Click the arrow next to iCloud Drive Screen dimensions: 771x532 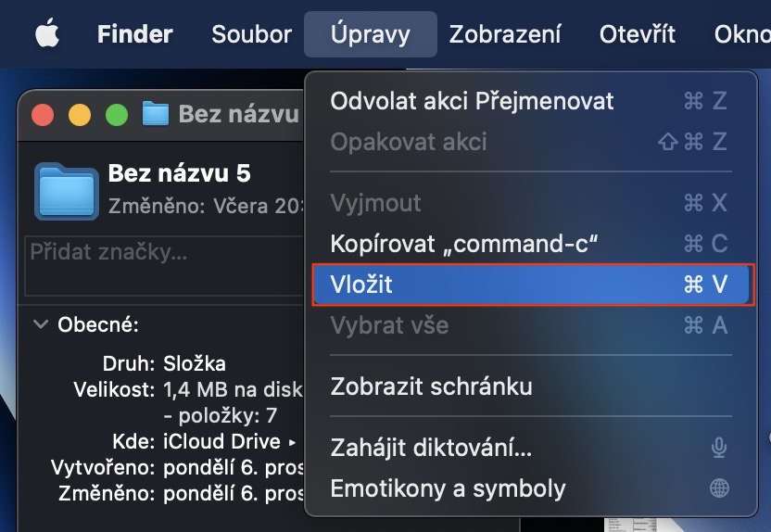293,442
